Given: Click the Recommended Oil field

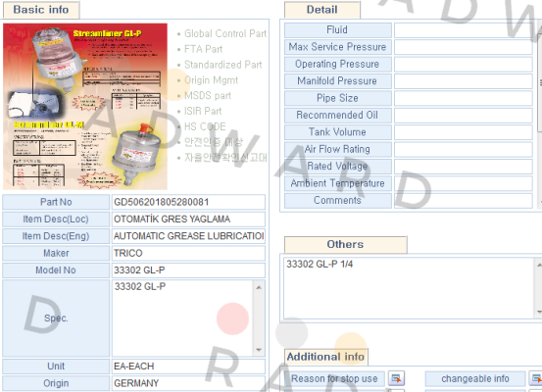Looking at the screenshot, I should coord(464,116).
